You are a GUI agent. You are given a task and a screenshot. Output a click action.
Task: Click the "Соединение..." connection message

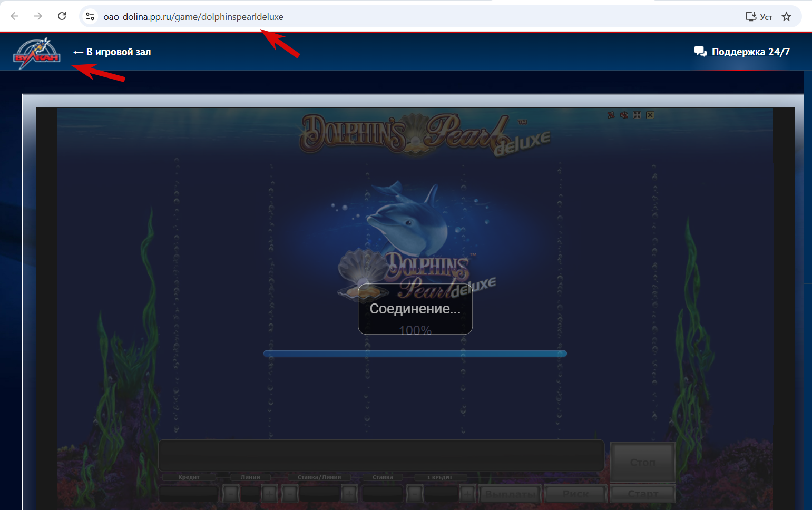click(x=415, y=309)
